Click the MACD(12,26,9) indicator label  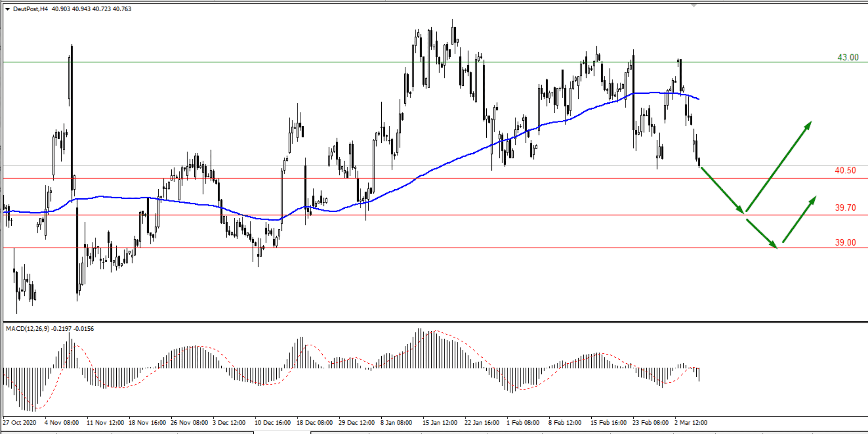tap(28, 329)
